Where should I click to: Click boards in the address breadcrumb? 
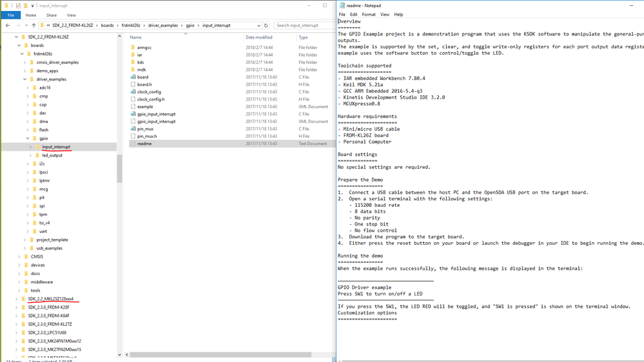pos(107,26)
